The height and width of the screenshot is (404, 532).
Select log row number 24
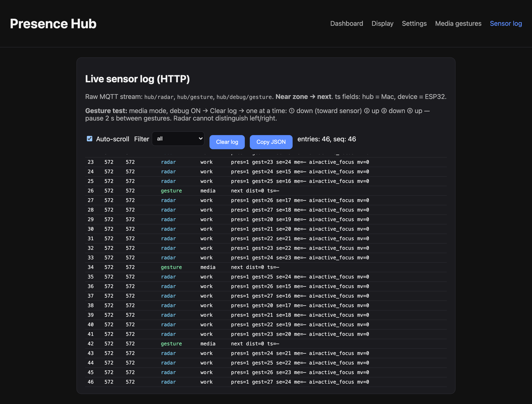pyautogui.click(x=266, y=172)
